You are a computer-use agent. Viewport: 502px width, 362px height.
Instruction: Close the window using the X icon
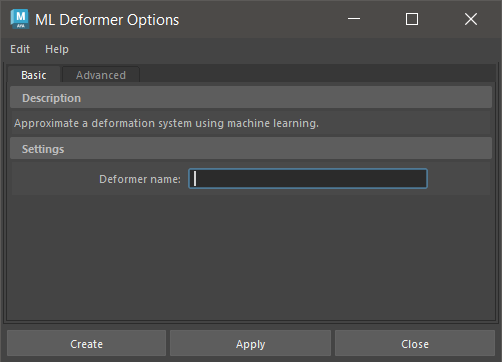(x=471, y=19)
